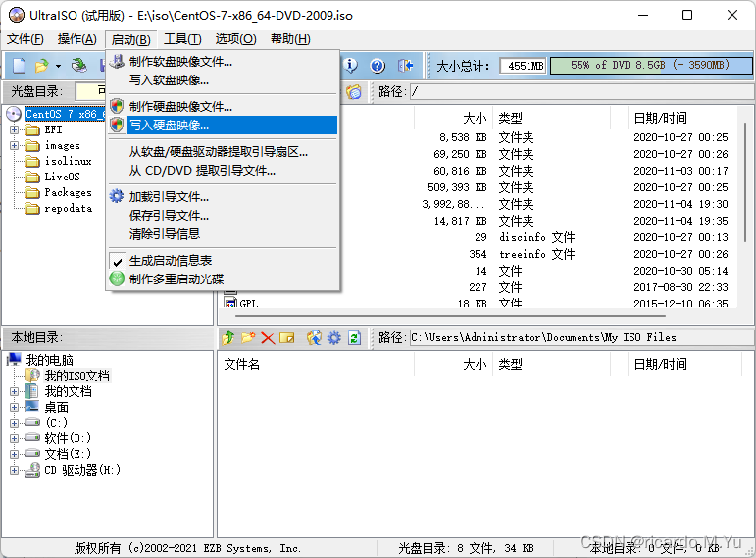Open the 文件(F) menu
756x558 pixels.
[25, 39]
